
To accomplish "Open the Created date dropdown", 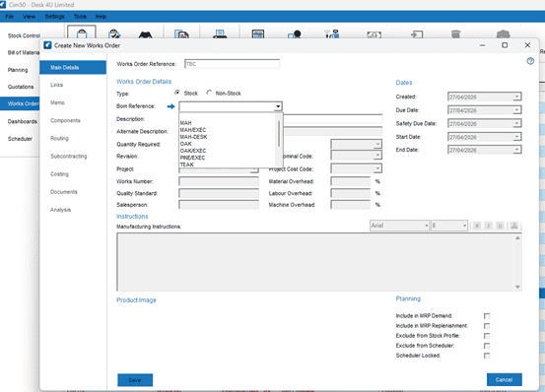I will pos(516,97).
